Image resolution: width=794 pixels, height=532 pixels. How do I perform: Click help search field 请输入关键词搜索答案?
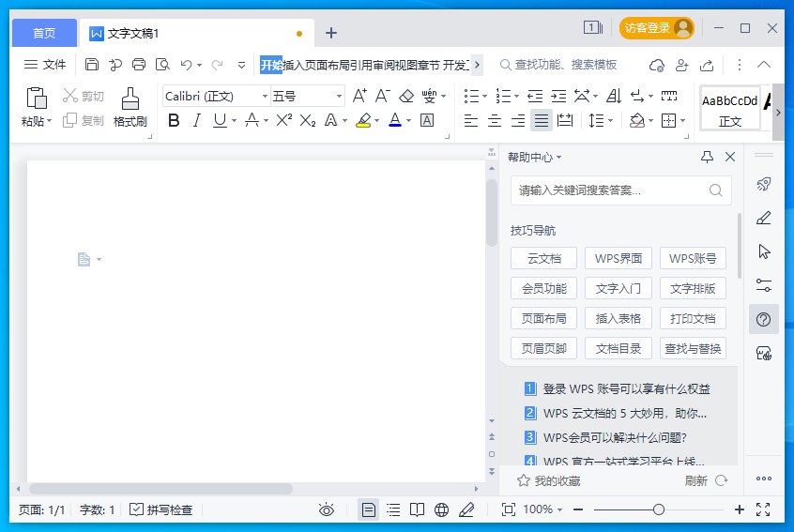[x=620, y=190]
